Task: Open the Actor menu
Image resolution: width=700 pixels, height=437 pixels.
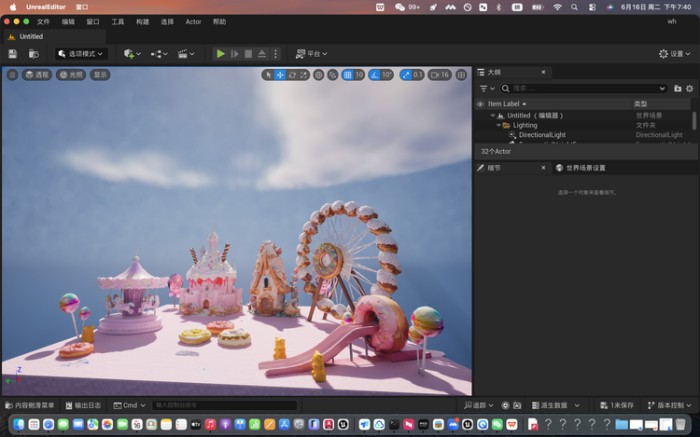Action: tap(193, 21)
